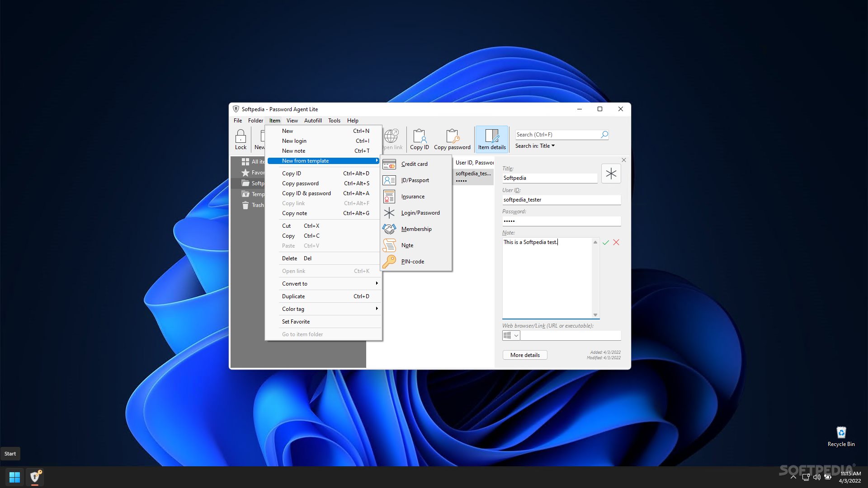Choose Set Favorite menu entry
The height and width of the screenshot is (488, 868).
pos(325,322)
